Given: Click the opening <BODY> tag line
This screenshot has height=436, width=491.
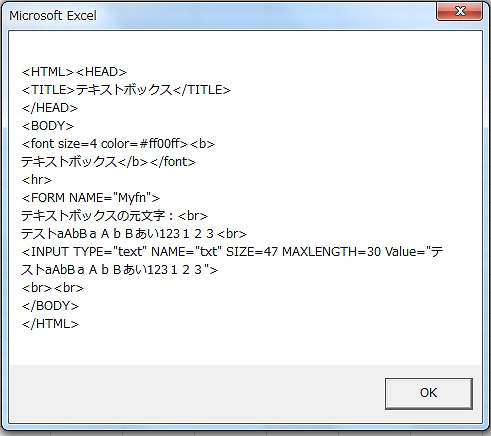Looking at the screenshot, I should click(48, 126).
